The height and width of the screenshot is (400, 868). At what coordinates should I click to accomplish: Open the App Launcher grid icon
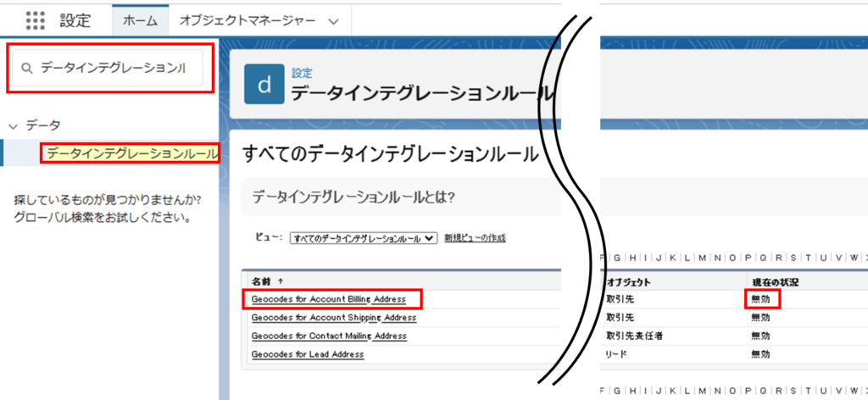point(35,20)
